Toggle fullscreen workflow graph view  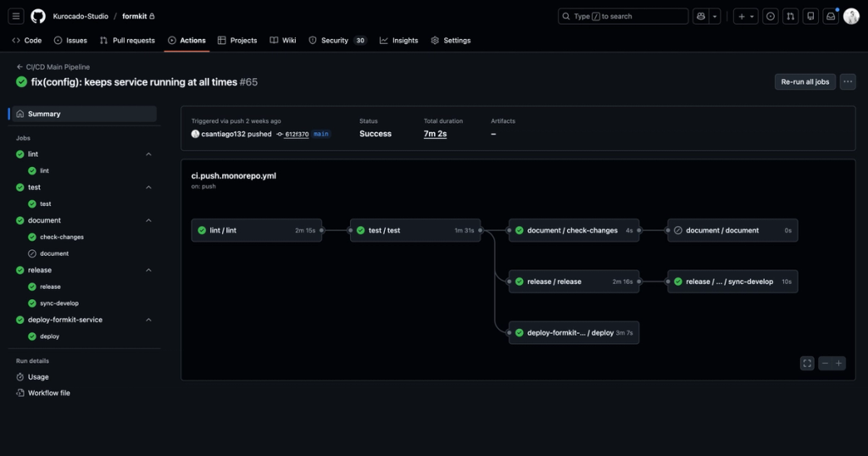click(x=807, y=364)
